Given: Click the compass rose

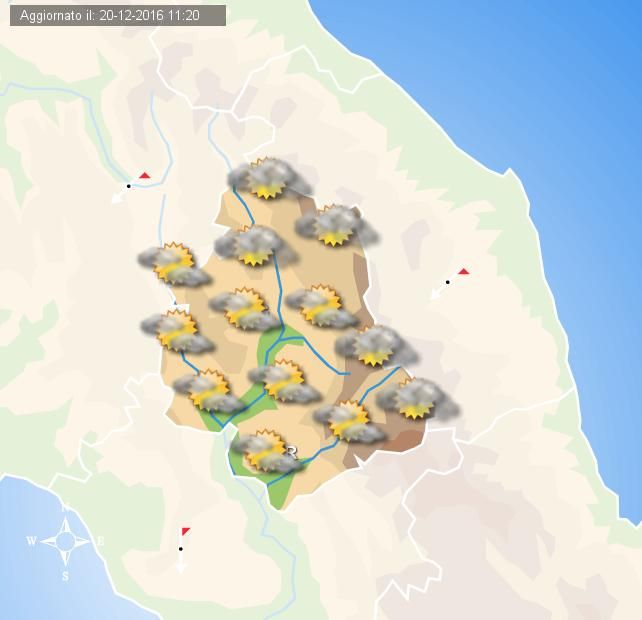Looking at the screenshot, I should coord(66,542).
